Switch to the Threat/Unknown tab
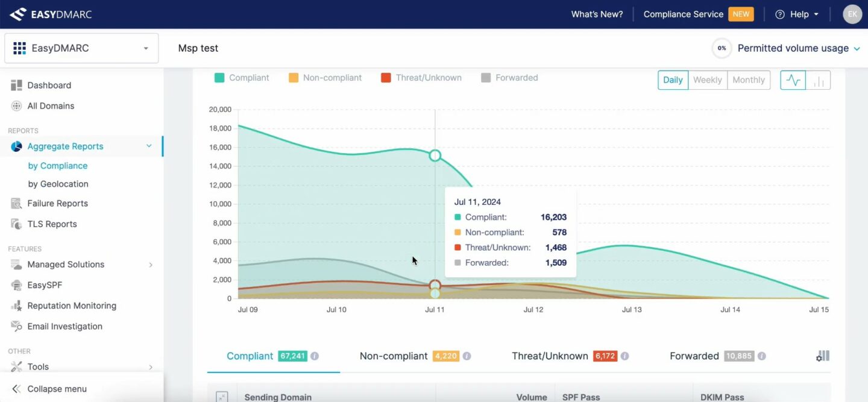 [x=570, y=356]
